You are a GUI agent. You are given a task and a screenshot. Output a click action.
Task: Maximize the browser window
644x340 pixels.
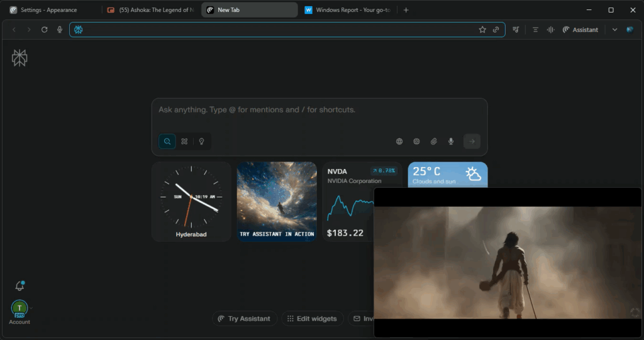click(611, 10)
